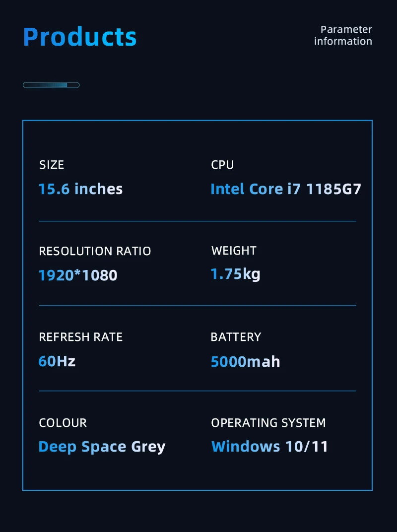The height and width of the screenshot is (532, 397).
Task: Click the RESOLUTION RATIO label
Action: tap(95, 251)
